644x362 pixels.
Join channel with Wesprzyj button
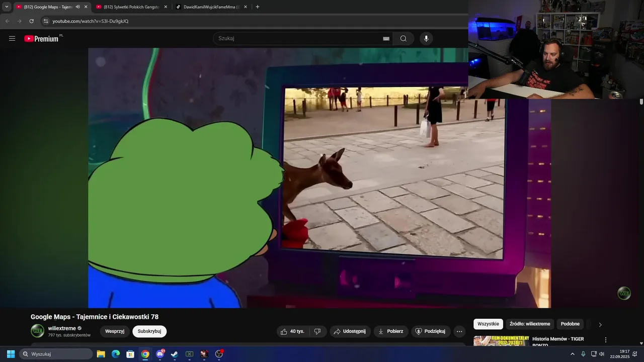coord(115,331)
